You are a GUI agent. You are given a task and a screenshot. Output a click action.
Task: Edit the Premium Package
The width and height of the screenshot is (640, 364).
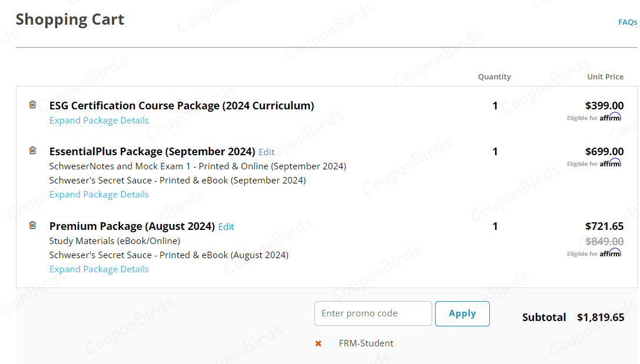pos(226,226)
